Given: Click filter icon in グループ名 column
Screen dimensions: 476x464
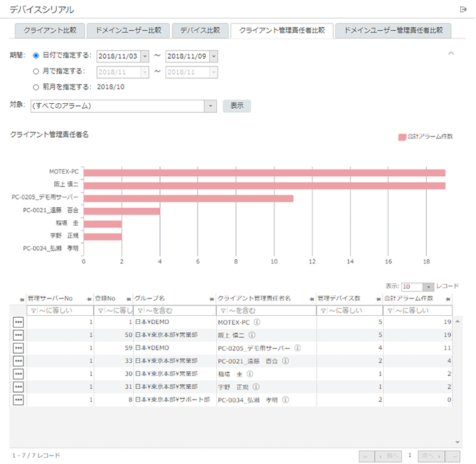Looking at the screenshot, I should coord(139,310).
